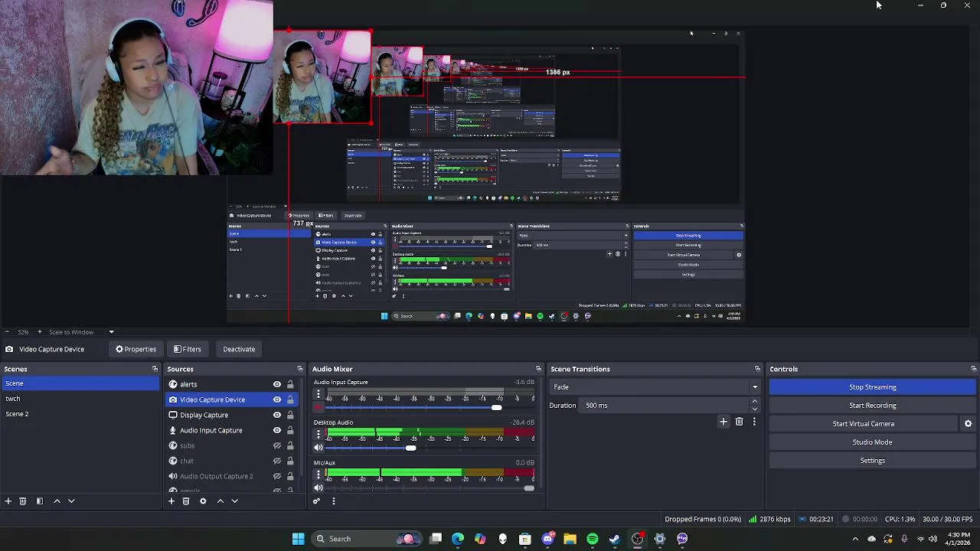Mute the Mic/Aux channel
This screenshot has height=551, width=980.
click(318, 488)
